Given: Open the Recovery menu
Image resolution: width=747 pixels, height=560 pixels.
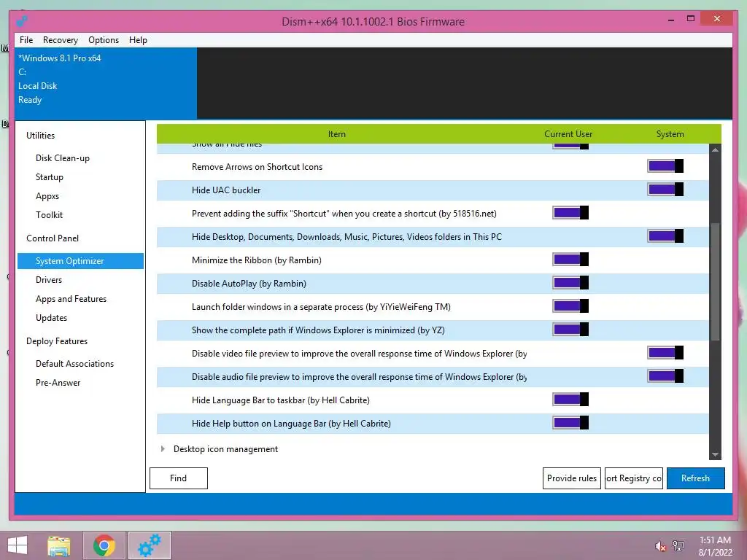Looking at the screenshot, I should tap(61, 40).
